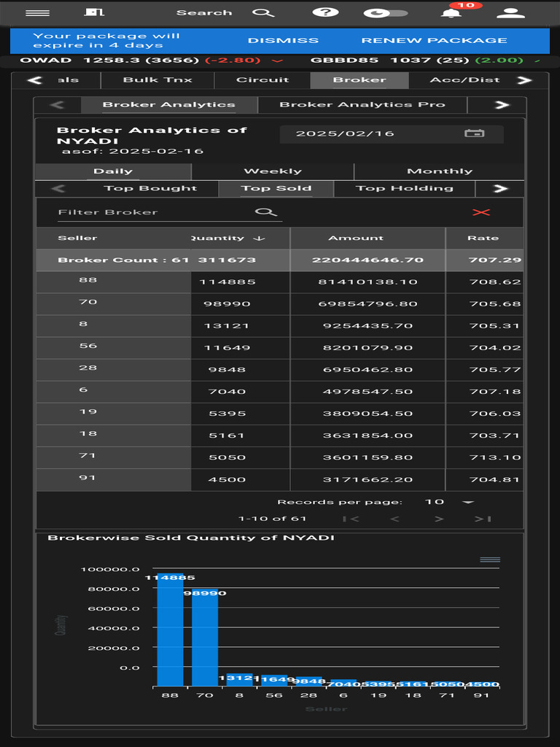Click the bar for seller 70

(x=205, y=638)
